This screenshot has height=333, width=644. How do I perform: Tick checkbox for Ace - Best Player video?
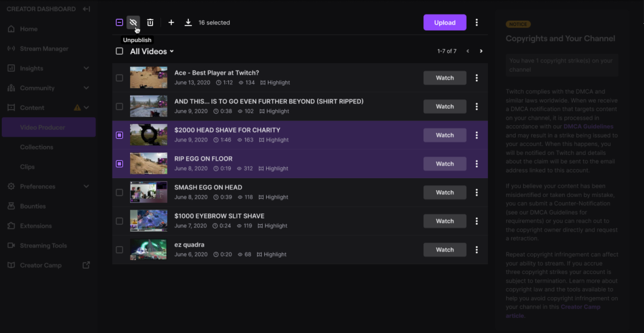(119, 77)
